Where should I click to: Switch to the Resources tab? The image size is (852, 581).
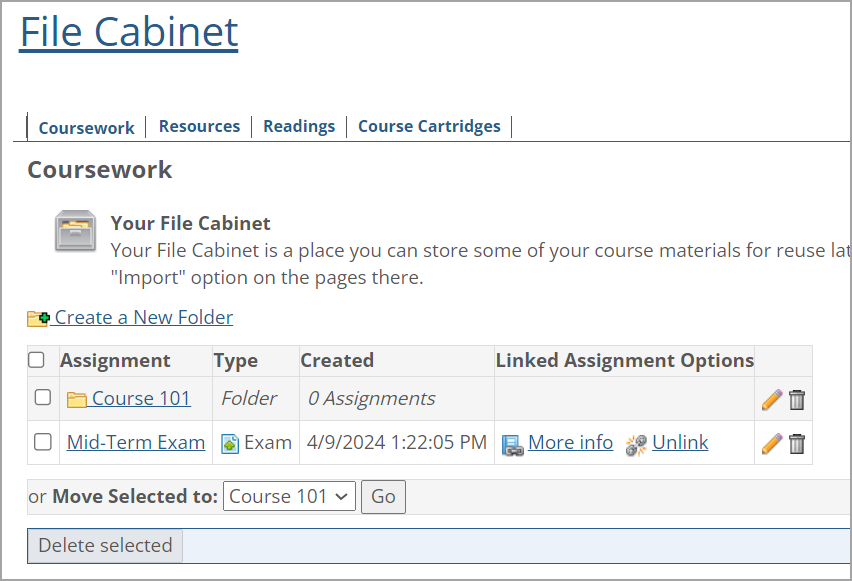199,126
